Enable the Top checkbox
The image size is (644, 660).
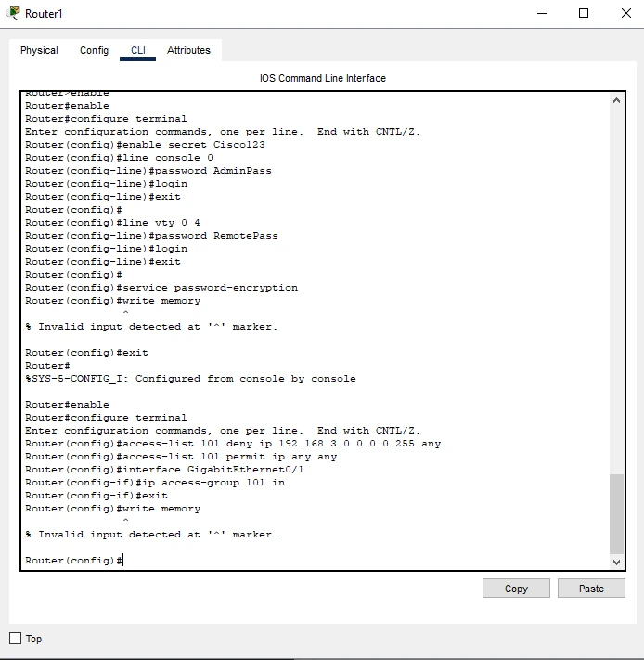pos(15,638)
